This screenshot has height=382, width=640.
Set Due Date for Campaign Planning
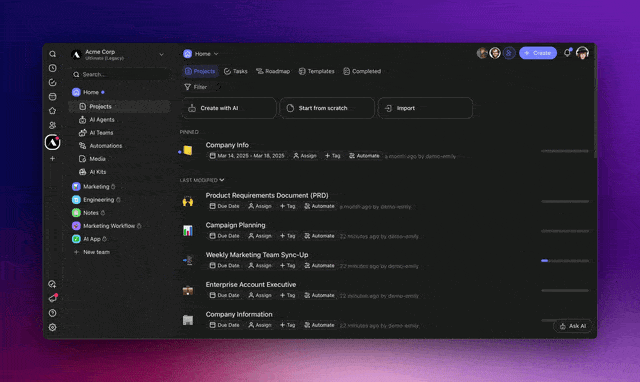224,236
